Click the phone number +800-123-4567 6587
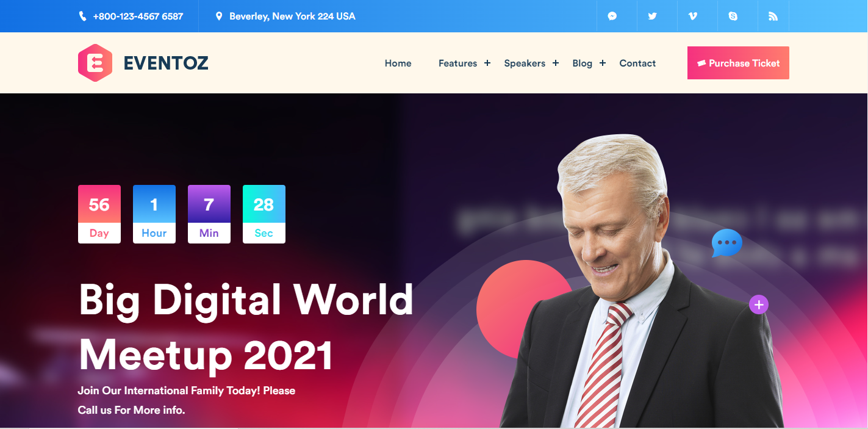This screenshot has width=868, height=429. pyautogui.click(x=138, y=16)
